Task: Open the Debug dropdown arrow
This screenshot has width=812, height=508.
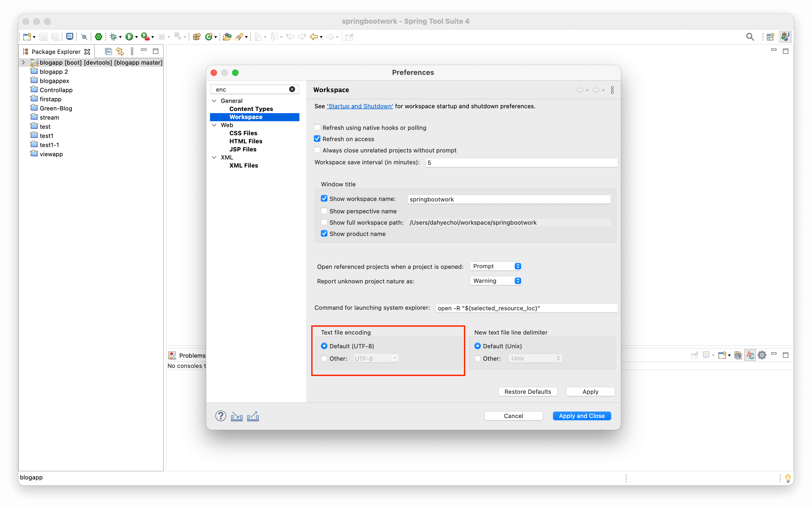Action: 120,37
